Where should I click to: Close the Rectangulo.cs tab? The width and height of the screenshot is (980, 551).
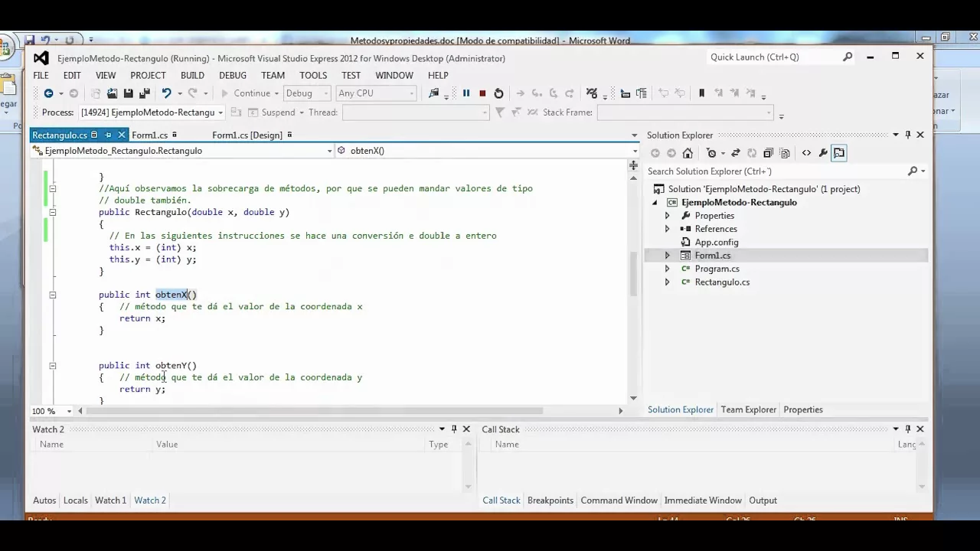point(121,135)
